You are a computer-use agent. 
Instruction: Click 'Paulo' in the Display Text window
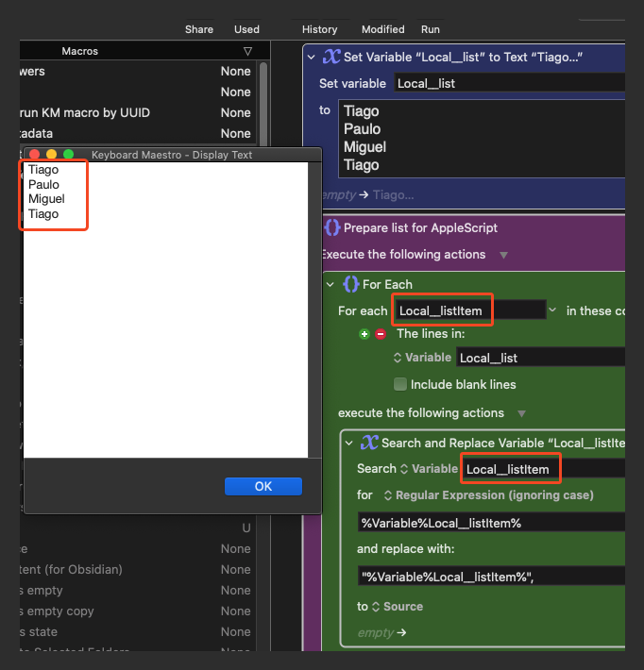point(43,185)
